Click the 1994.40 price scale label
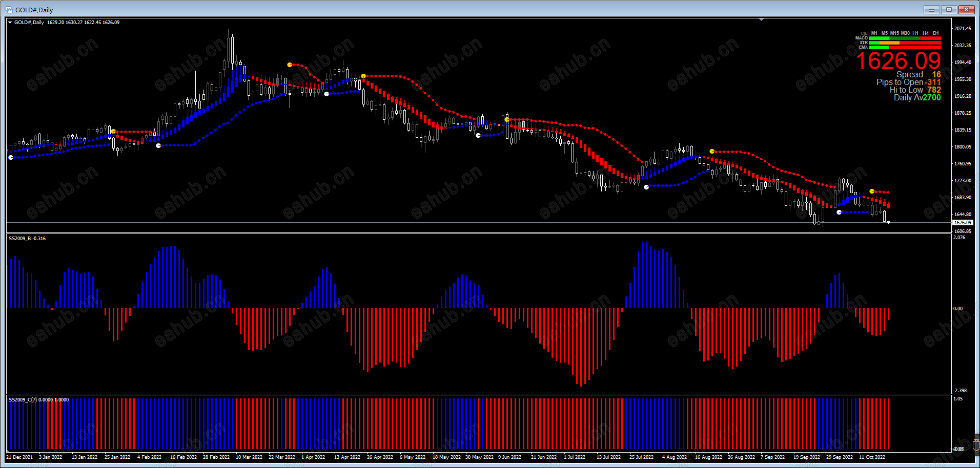This screenshot has height=468, width=980. click(963, 62)
